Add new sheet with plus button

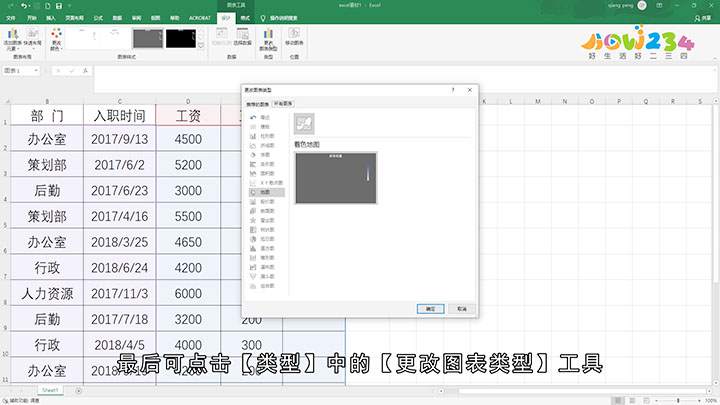79,391
